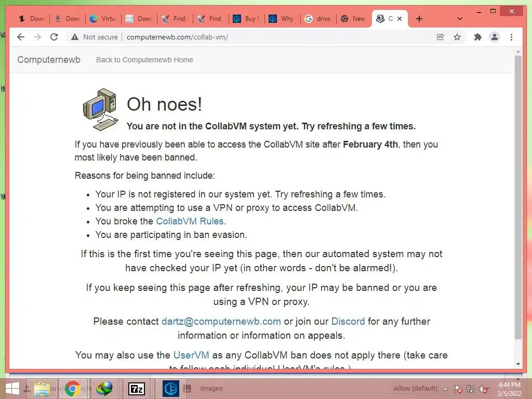Click the bold 'February 4th' text
This screenshot has height=399, width=532.
point(370,144)
